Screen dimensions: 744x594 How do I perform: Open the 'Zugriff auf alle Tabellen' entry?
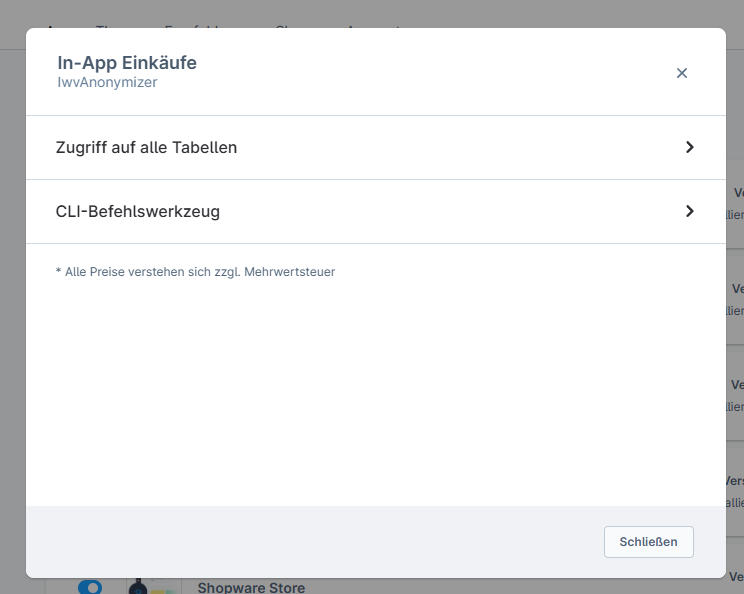pyautogui.click(x=146, y=148)
